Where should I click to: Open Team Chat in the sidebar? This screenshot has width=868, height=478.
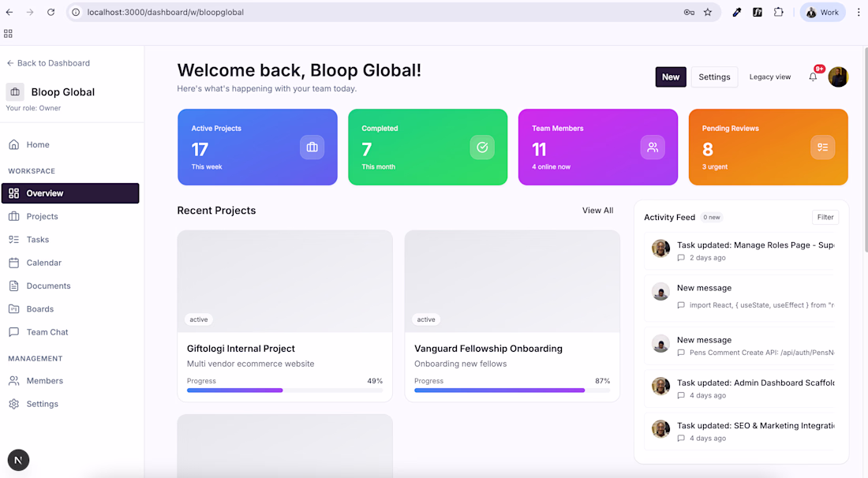click(x=70, y=333)
